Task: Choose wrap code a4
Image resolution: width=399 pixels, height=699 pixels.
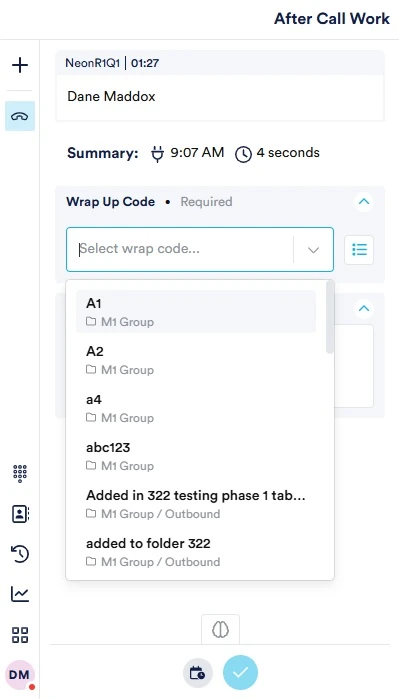Action: click(x=196, y=408)
